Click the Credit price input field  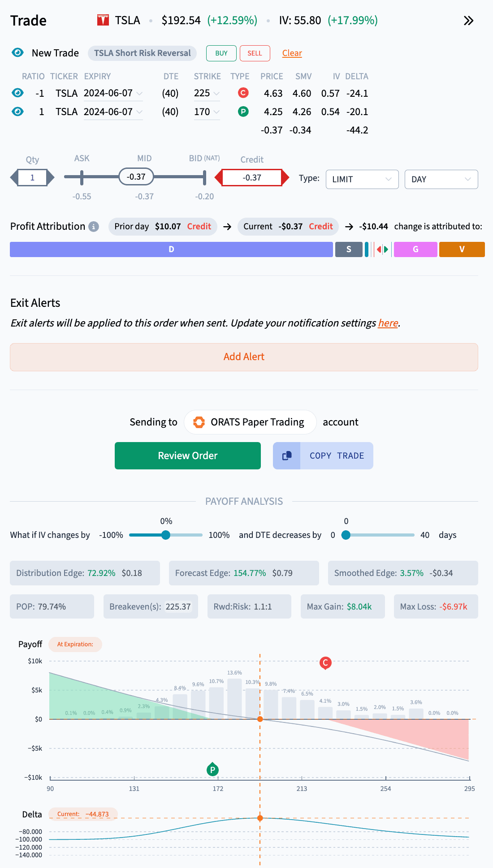(x=252, y=178)
